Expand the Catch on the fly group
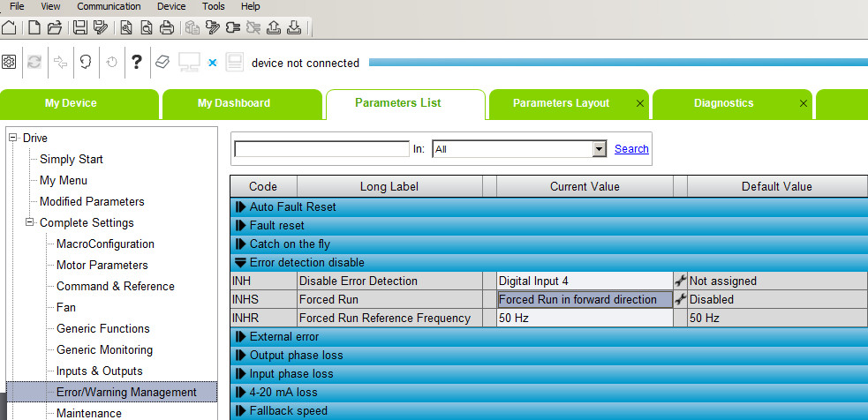 point(240,244)
